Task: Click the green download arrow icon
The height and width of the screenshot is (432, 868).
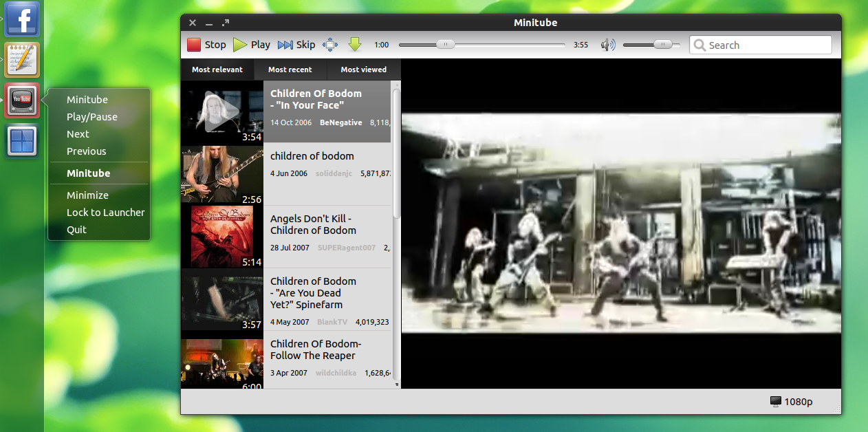Action: (354, 45)
